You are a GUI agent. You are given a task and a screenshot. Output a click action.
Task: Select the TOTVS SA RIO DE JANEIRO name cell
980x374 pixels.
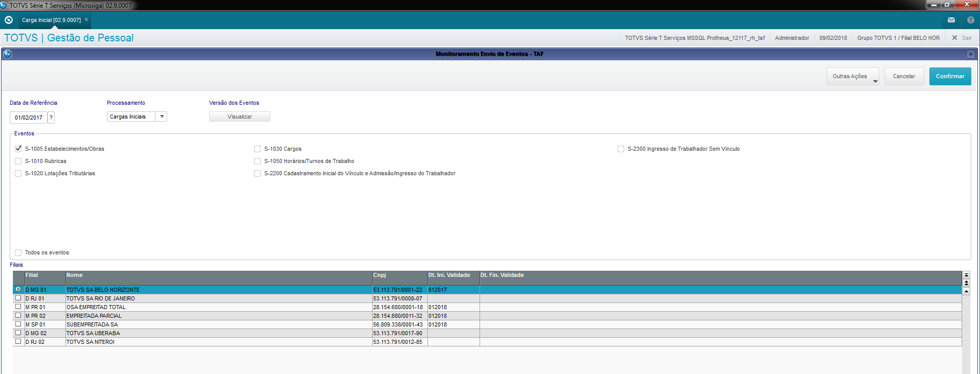(219, 298)
